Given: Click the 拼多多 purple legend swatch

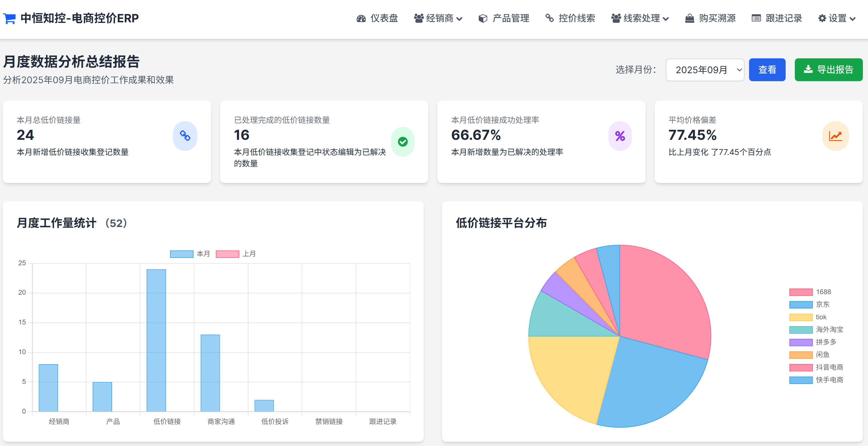Looking at the screenshot, I should pos(801,342).
